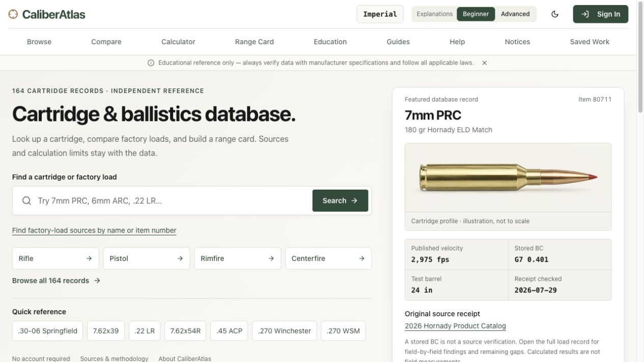The image size is (644, 362).
Task: Open the Help page
Action: [x=457, y=42]
